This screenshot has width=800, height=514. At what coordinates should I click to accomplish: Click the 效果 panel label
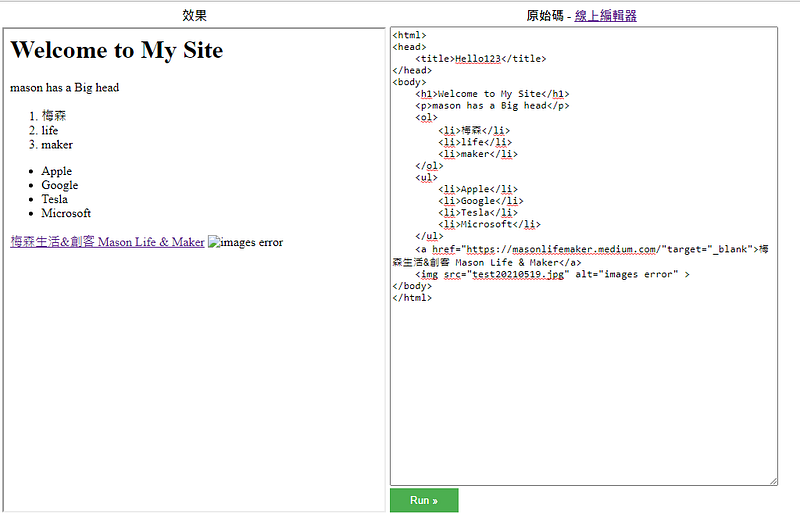pos(194,16)
